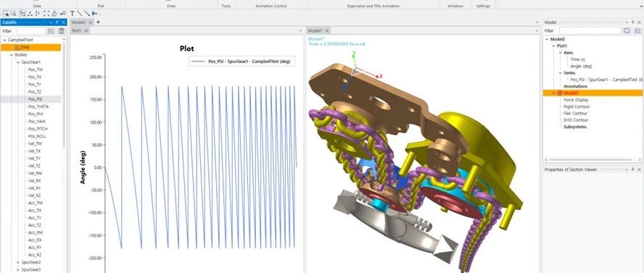
Task: Open the Model panel dropdown arrow
Action: (627, 22)
